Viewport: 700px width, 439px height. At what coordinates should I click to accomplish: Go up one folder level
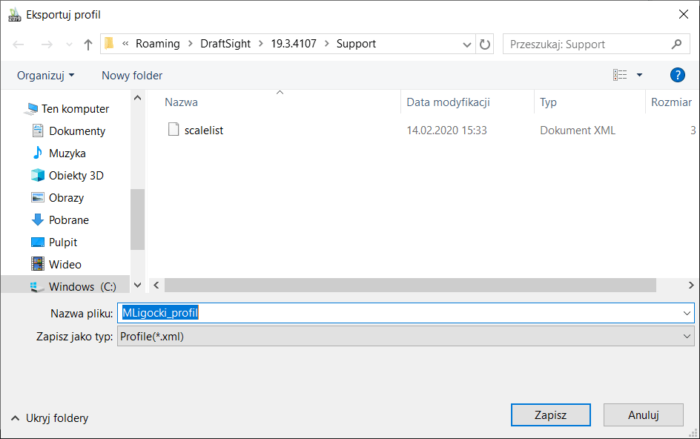click(x=88, y=44)
